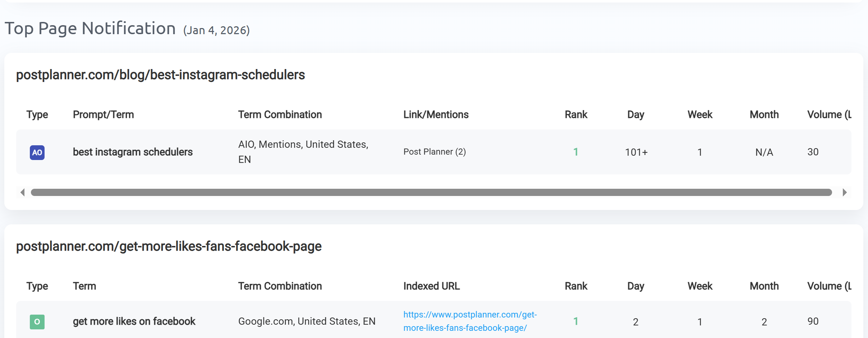
Task: Click 'Month' header in the instagram-schedulers table
Action: coord(764,114)
